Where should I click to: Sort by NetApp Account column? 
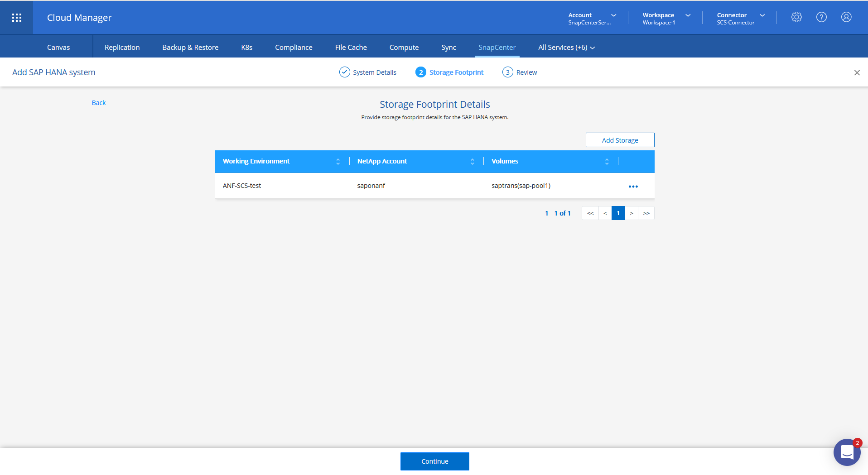coord(473,162)
